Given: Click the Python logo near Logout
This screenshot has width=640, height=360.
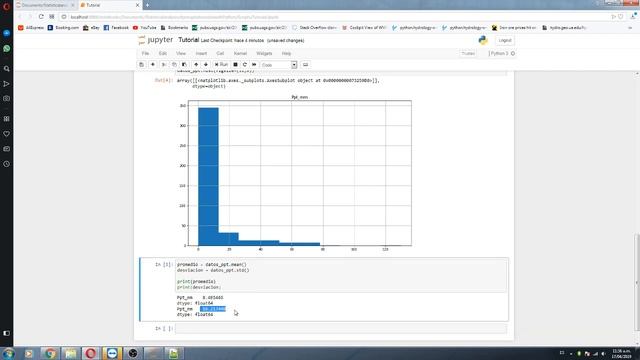Looking at the screenshot, I should click(483, 40).
